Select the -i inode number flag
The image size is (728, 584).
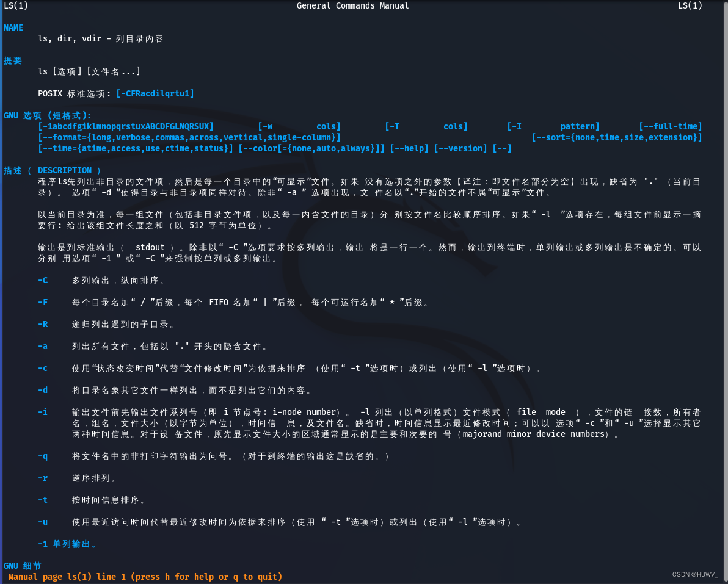(x=43, y=412)
